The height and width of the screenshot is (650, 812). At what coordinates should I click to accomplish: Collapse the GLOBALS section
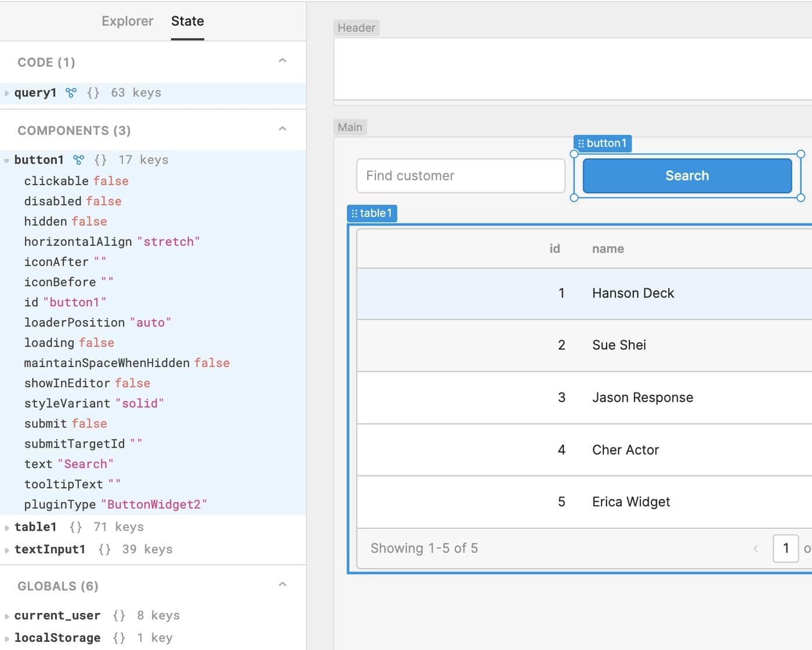tap(282, 583)
